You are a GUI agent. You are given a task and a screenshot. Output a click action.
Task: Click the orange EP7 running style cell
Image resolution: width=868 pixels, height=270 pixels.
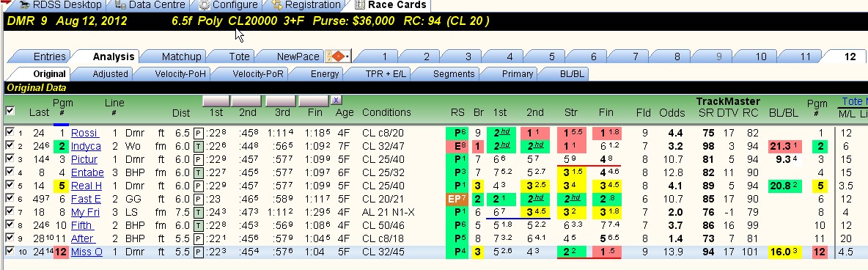click(457, 199)
